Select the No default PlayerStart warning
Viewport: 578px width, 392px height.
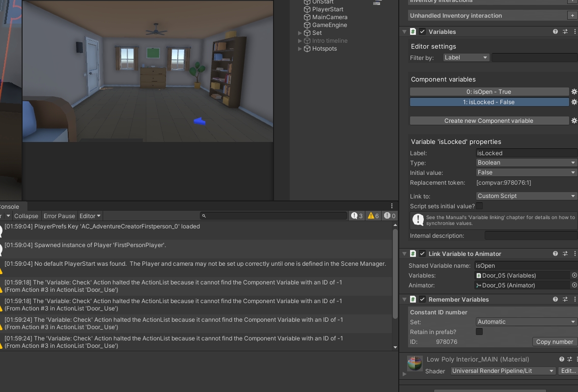[195, 267]
